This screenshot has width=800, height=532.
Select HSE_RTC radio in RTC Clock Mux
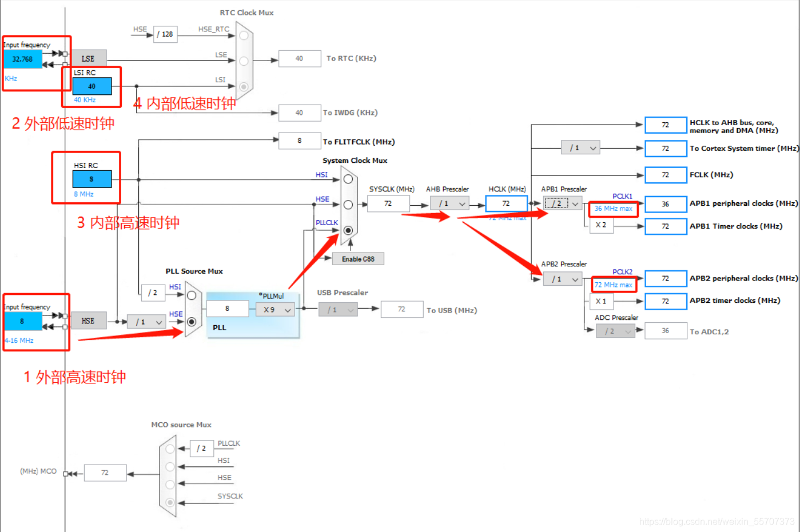point(244,35)
